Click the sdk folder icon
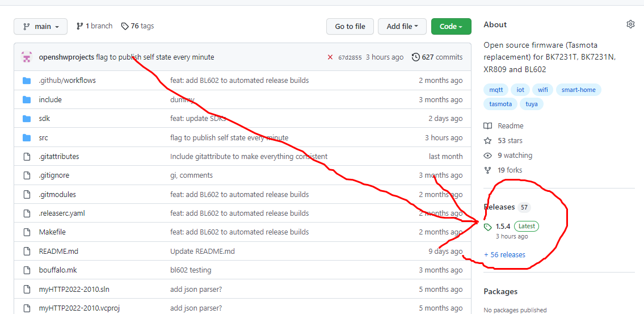The width and height of the screenshot is (644, 314). tap(27, 118)
